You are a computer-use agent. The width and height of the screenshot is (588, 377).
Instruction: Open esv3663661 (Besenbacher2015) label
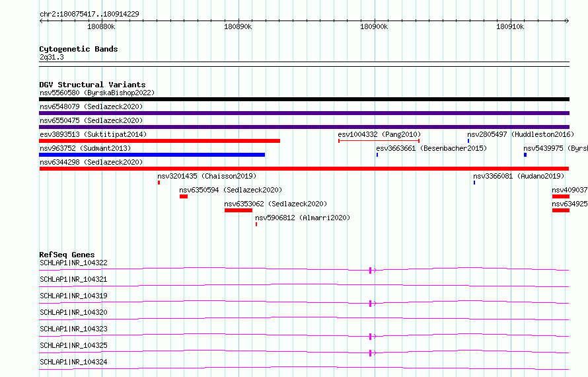click(x=431, y=148)
